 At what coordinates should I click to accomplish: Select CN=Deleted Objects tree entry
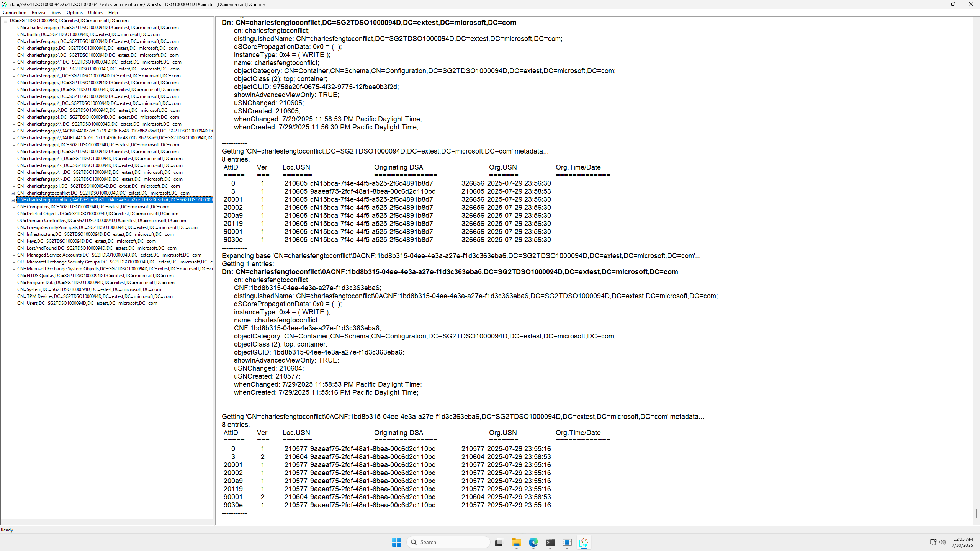point(98,214)
